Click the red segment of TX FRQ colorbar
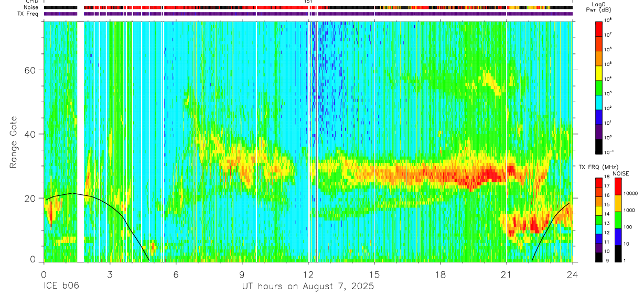 click(x=599, y=182)
